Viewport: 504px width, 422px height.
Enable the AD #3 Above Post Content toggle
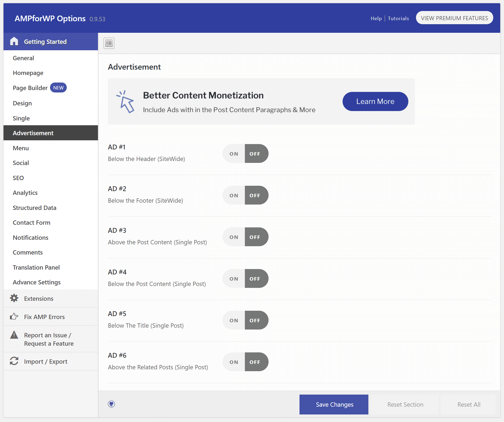pyautogui.click(x=234, y=237)
